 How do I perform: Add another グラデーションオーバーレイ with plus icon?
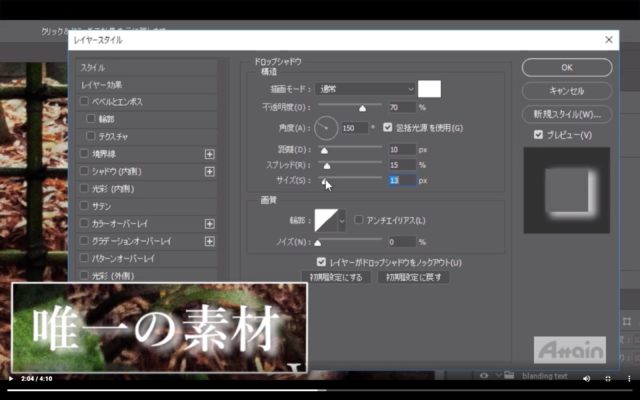point(209,241)
